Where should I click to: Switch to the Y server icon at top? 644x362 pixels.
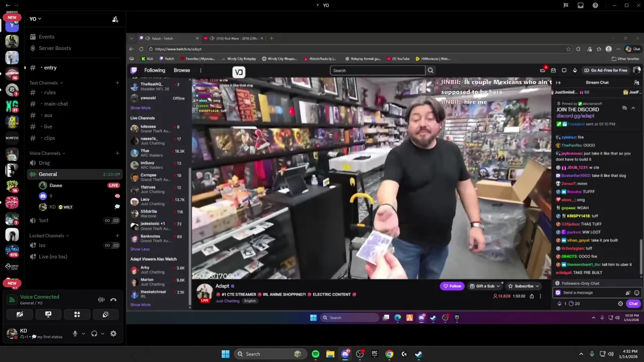12,25
